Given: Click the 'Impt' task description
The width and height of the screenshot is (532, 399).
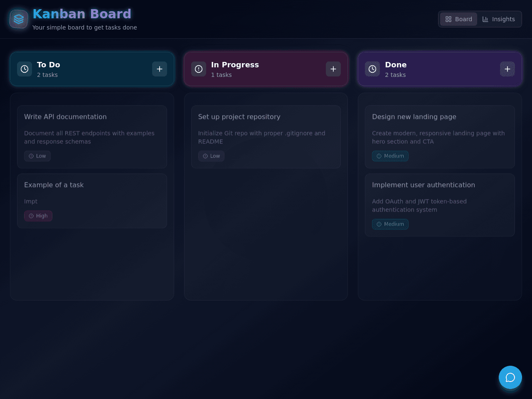Looking at the screenshot, I should click(31, 202).
